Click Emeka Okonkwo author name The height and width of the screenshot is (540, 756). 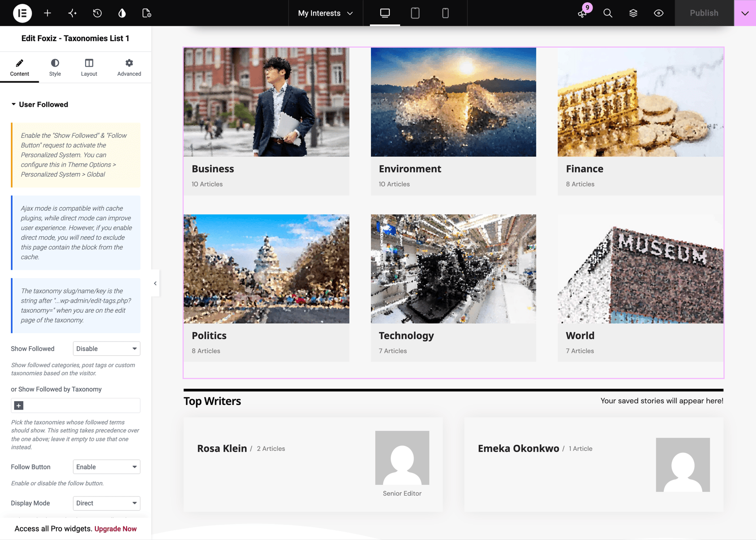point(518,448)
